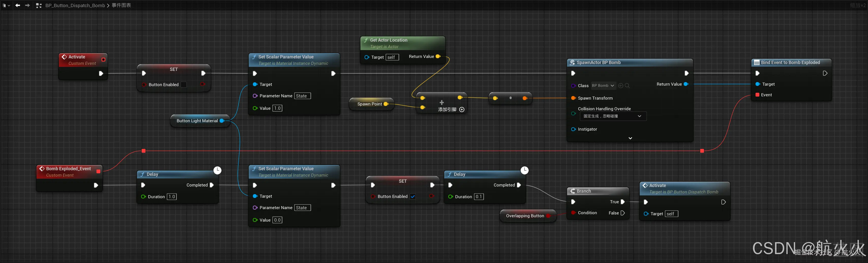Click the clock icon on the second Delay node
Screen dimensions: 868x263
tap(525, 171)
